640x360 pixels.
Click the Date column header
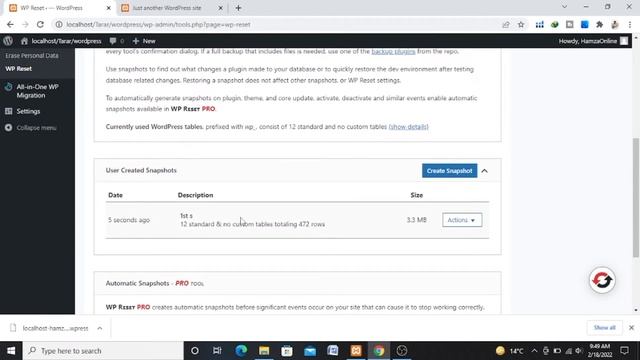pyautogui.click(x=116, y=195)
